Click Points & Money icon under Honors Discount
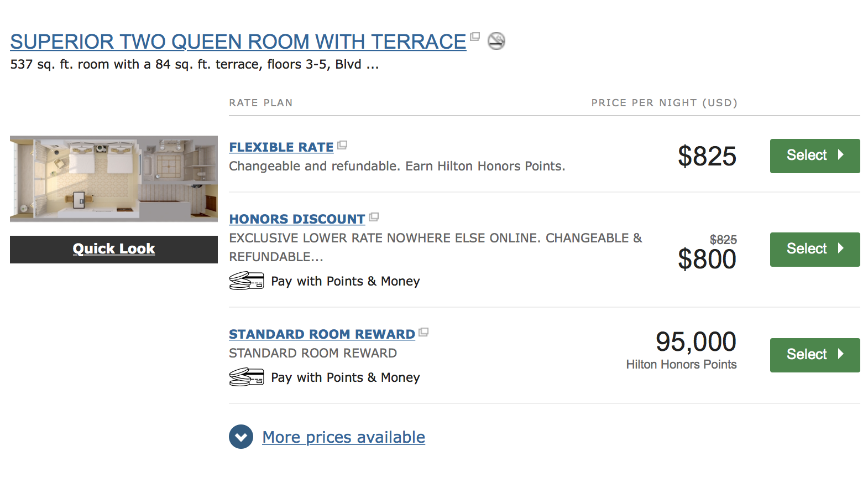868x487 pixels. click(247, 281)
